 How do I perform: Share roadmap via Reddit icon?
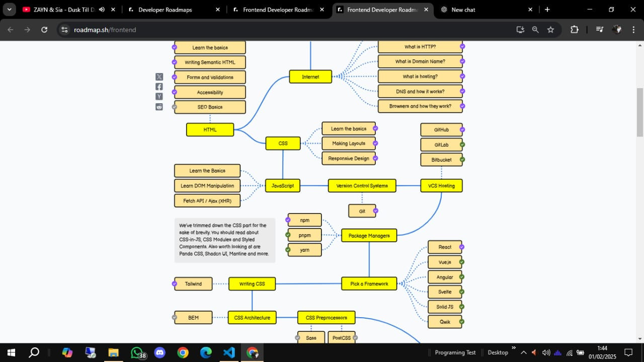pos(159,107)
